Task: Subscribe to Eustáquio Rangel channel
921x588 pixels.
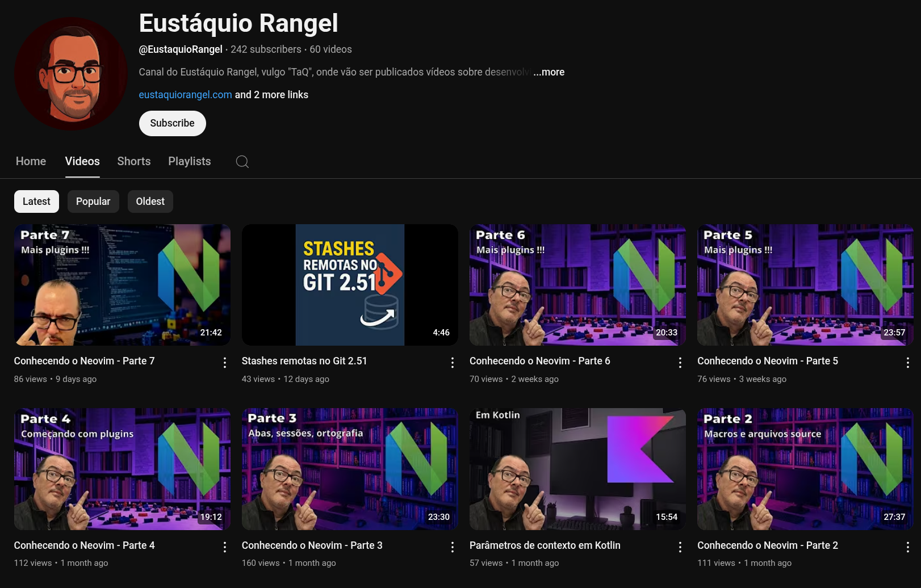Action: click(x=172, y=123)
